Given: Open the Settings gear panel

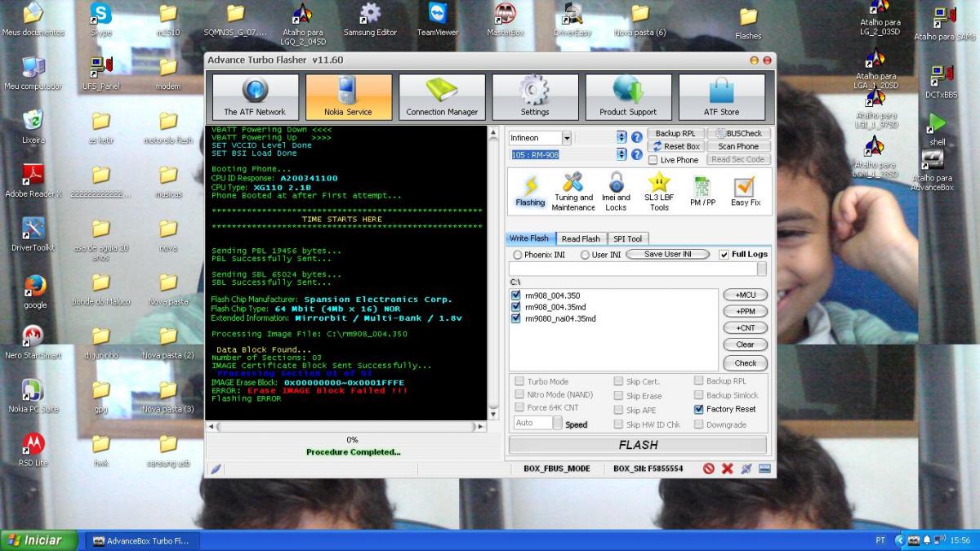Looking at the screenshot, I should (x=535, y=97).
